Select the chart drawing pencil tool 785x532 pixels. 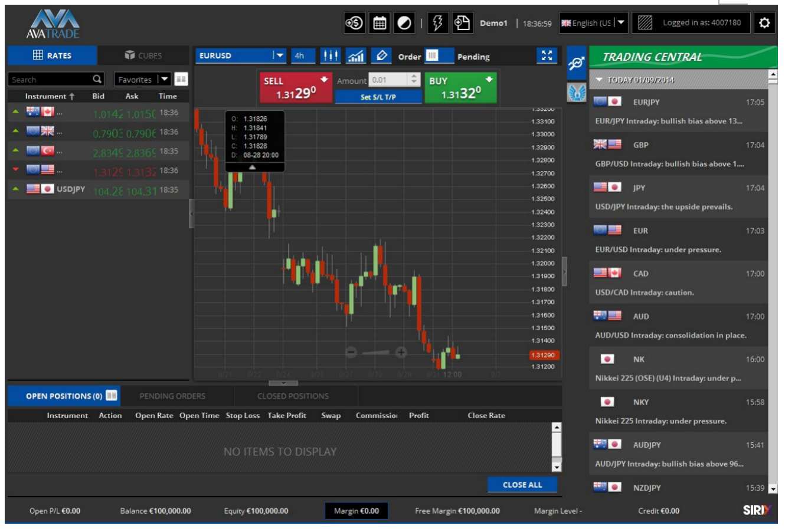[381, 56]
